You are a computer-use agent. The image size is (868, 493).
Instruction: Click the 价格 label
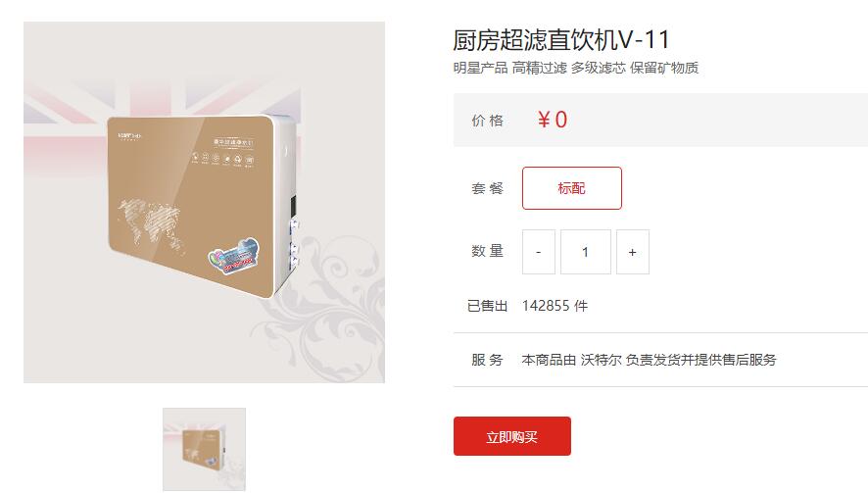(488, 121)
